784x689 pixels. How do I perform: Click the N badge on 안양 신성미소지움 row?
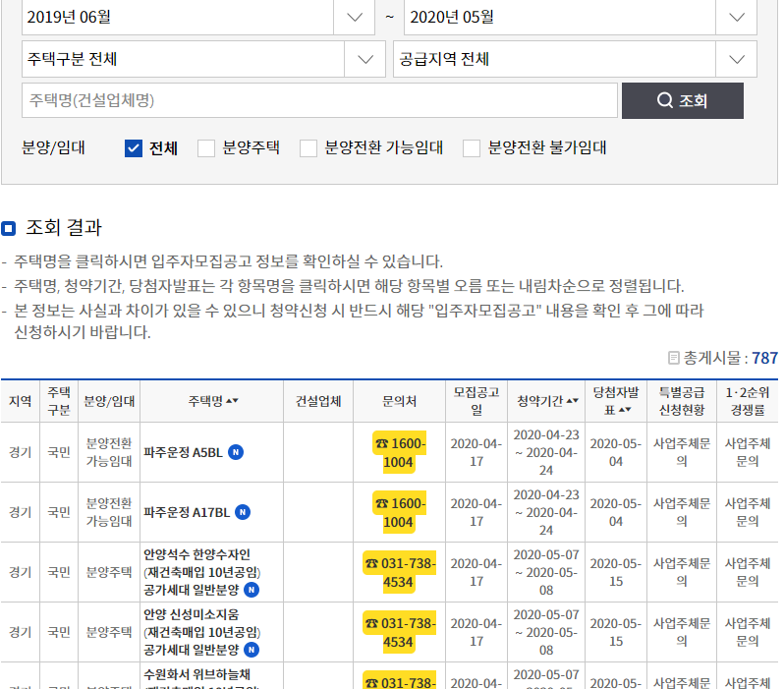pos(252,650)
